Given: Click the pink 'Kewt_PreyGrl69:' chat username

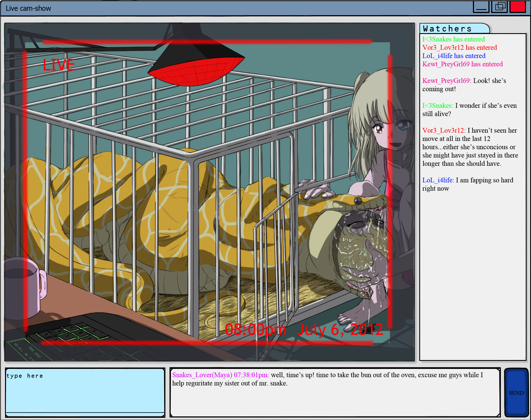Looking at the screenshot, I should tap(446, 81).
